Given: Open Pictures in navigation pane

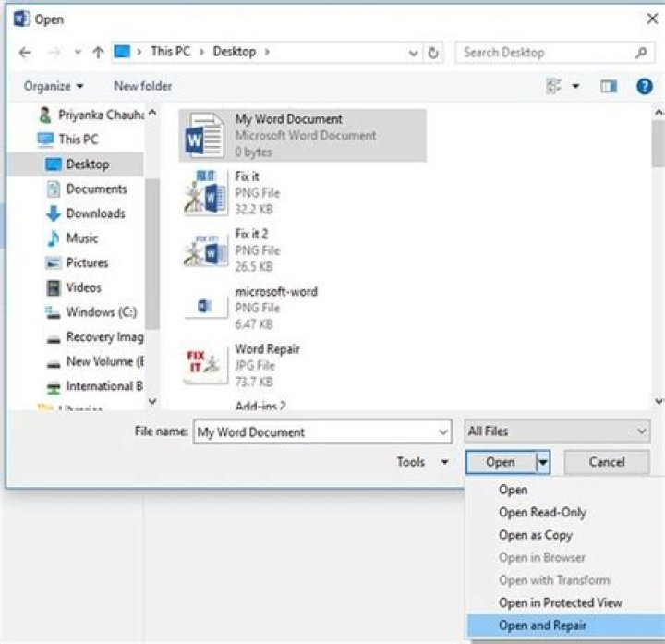Looking at the screenshot, I should (x=77, y=262).
